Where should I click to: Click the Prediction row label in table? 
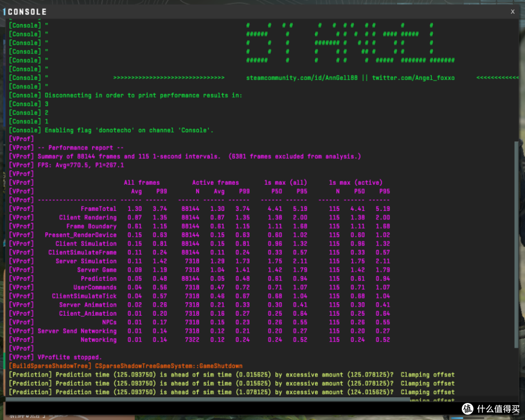(98, 279)
